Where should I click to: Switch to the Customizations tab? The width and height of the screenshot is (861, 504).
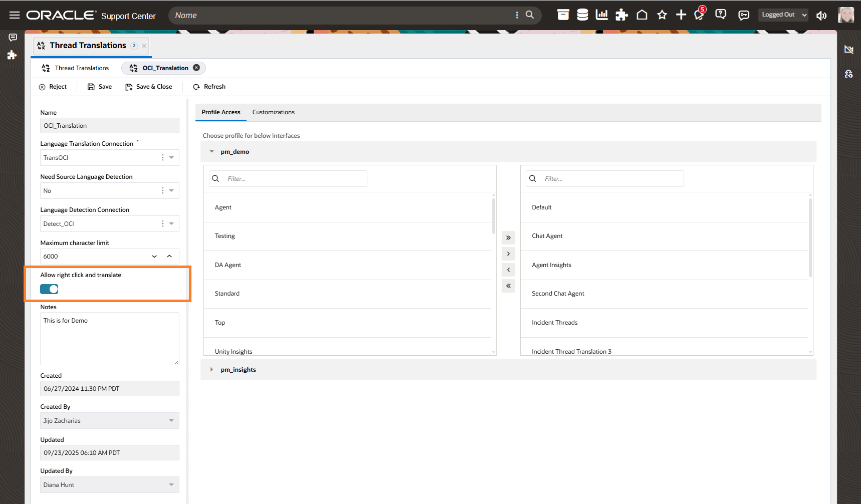pos(274,112)
